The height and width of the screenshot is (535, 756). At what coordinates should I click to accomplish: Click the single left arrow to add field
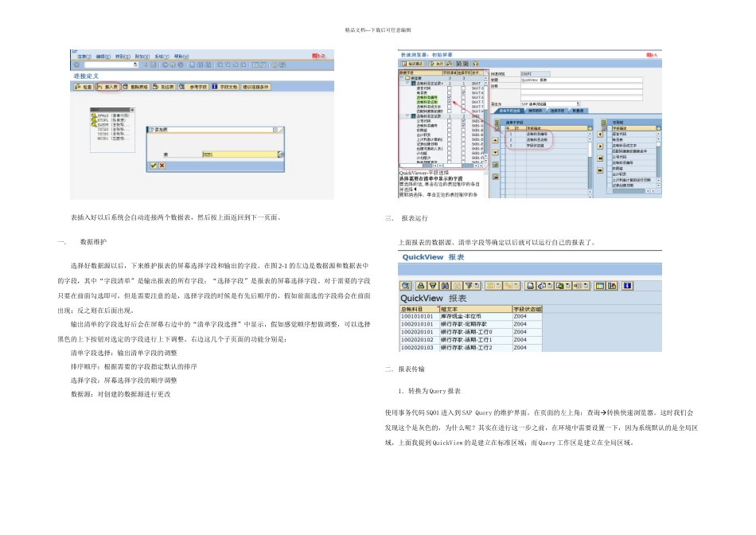click(600, 134)
